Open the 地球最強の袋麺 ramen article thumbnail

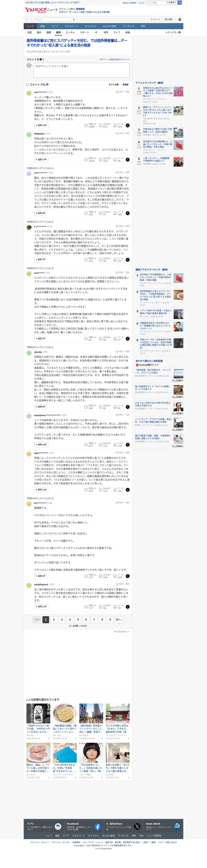(65, 713)
